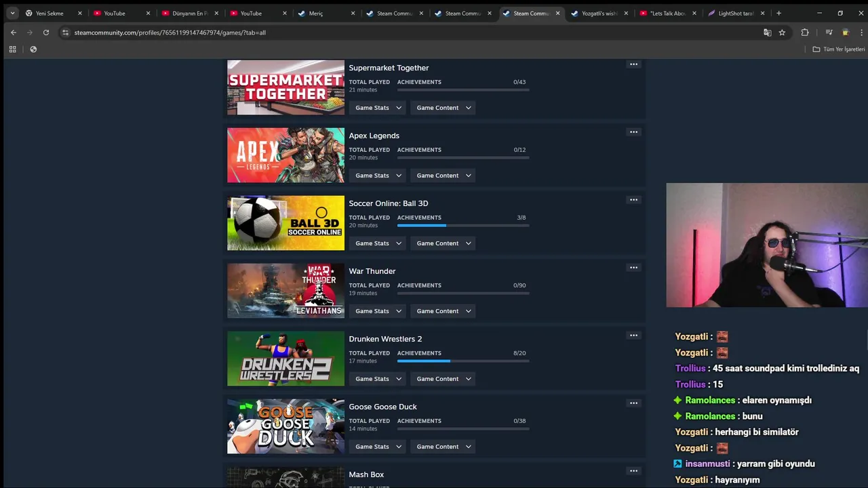The width and height of the screenshot is (868, 488).
Task: Click the Drunken Wrestlers 2 thumbnail
Action: 285,359
